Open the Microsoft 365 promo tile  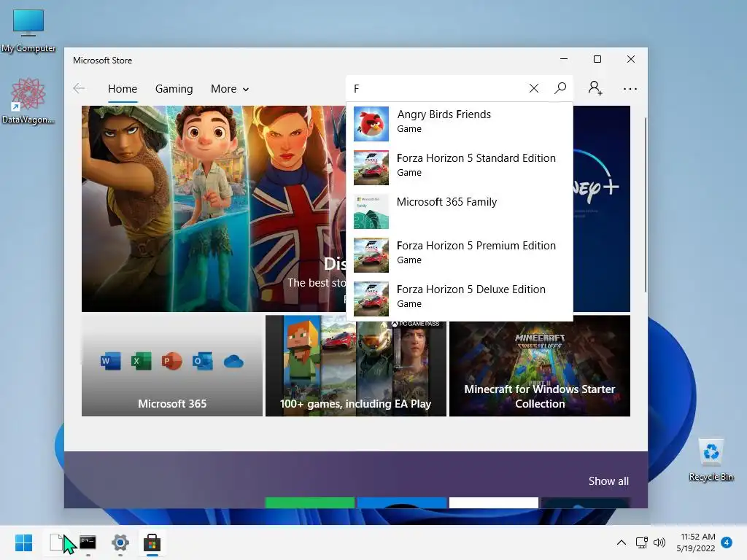[172, 366]
